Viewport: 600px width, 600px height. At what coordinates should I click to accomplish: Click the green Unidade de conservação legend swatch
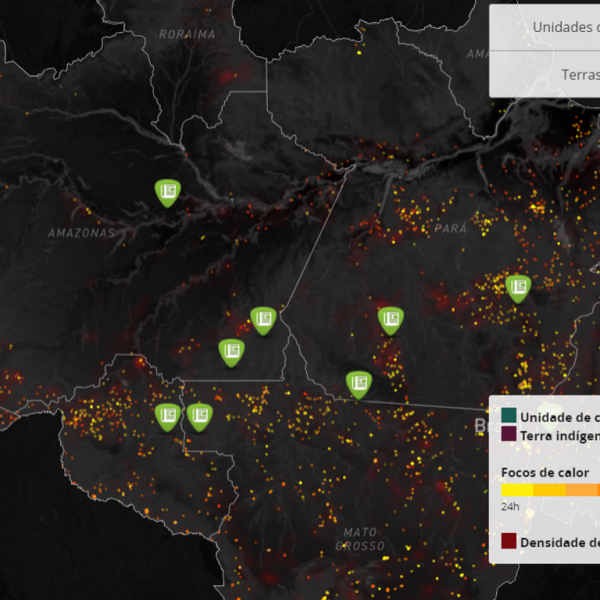point(509,416)
